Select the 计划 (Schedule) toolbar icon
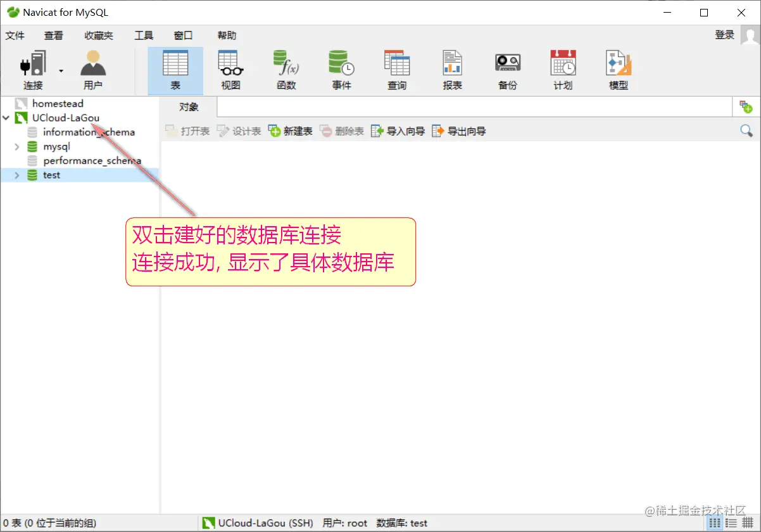Image resolution: width=761 pixels, height=532 pixels. [x=563, y=70]
